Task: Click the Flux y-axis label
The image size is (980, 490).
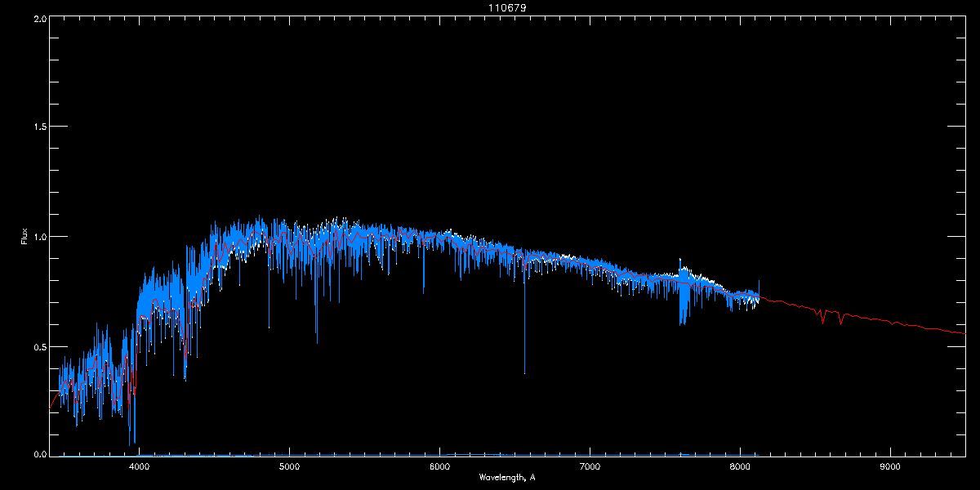Action: click(24, 237)
